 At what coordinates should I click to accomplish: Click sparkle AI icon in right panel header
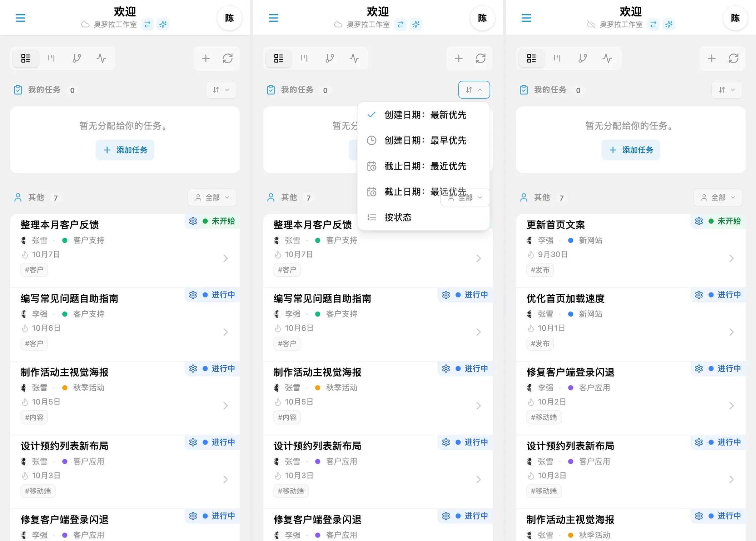coord(669,24)
